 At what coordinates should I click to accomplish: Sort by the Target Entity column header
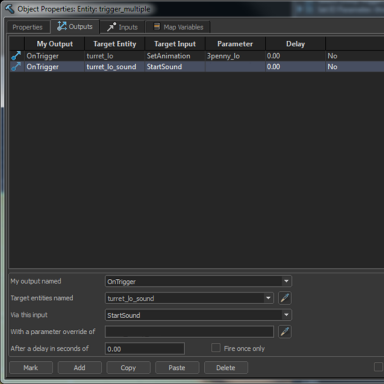[x=115, y=44]
